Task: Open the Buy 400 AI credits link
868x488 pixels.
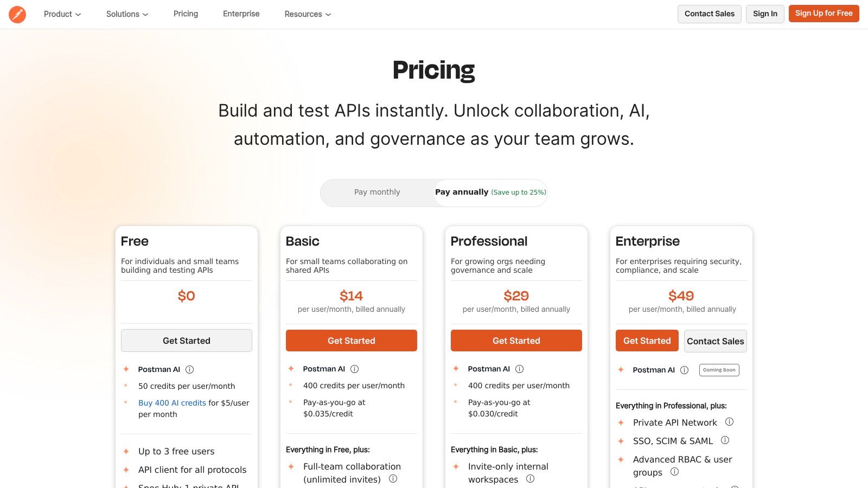Action: (172, 403)
